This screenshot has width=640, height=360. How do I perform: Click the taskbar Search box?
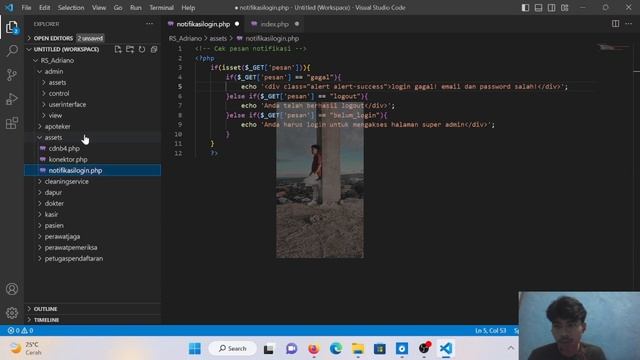pos(233,349)
